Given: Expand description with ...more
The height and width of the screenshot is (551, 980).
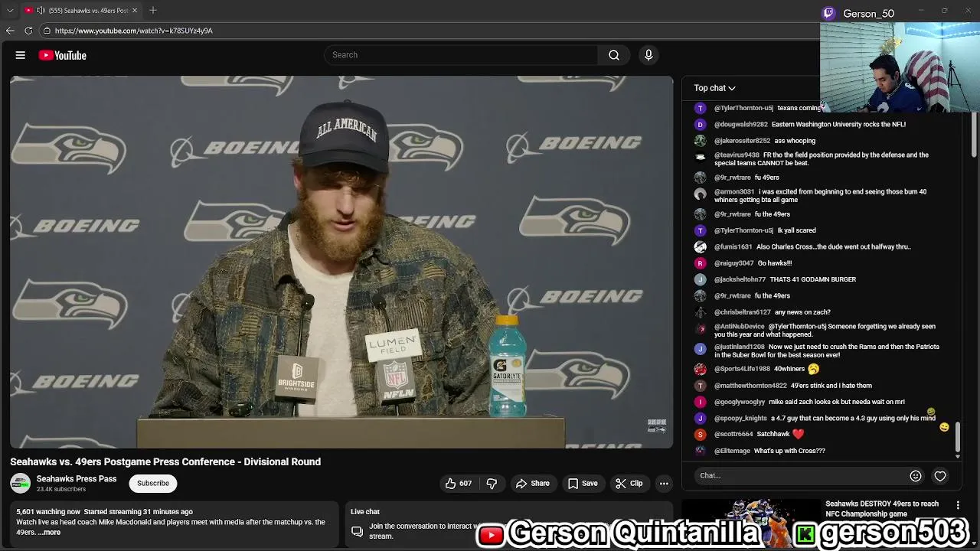Looking at the screenshot, I should click(50, 533).
